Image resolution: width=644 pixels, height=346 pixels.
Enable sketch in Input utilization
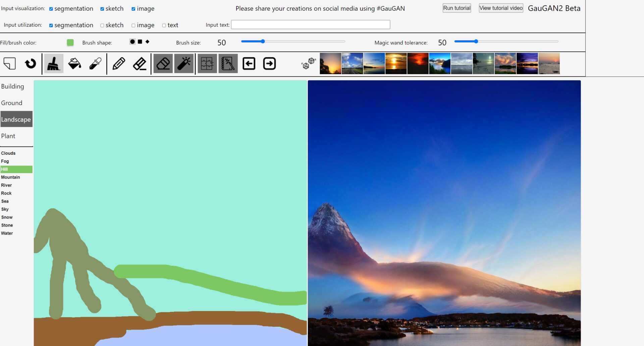pyautogui.click(x=102, y=26)
